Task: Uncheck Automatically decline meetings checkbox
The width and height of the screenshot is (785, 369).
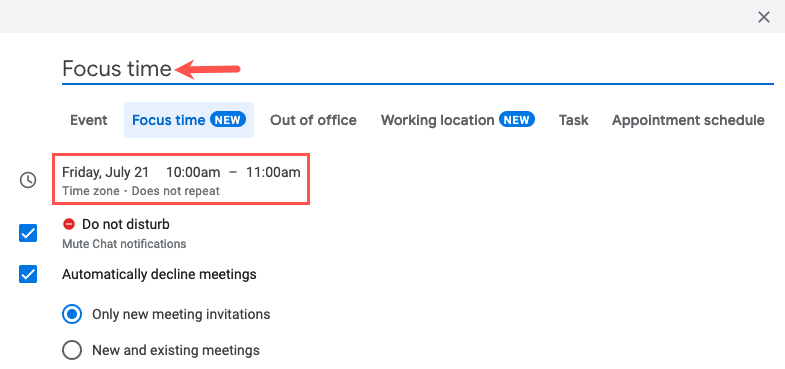Action: 28,274
